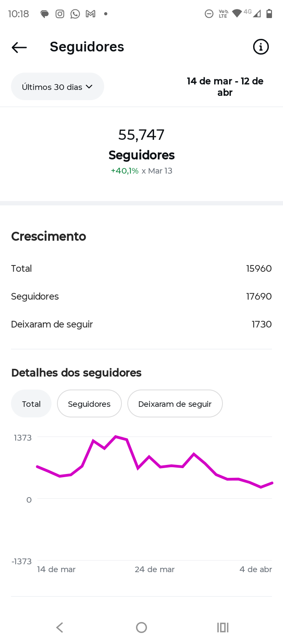Tap the do-not-disturb status icon
283x644 pixels.
[x=209, y=14]
